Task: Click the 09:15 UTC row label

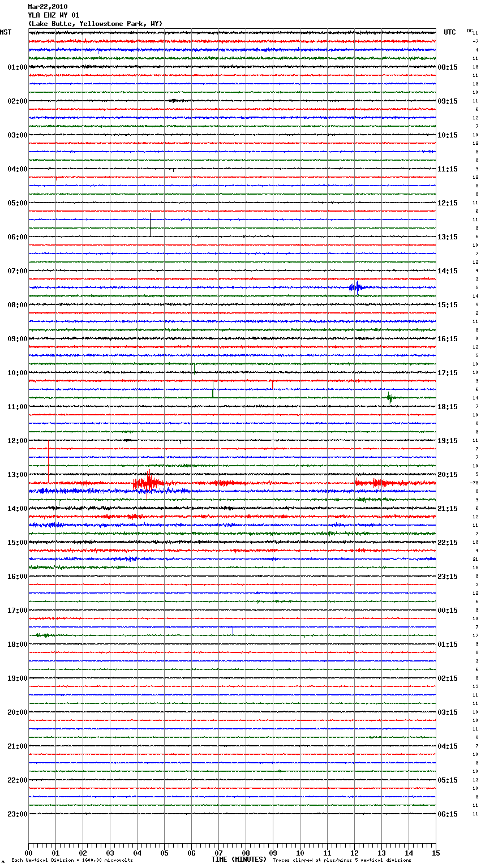Action: pyautogui.click(x=448, y=101)
